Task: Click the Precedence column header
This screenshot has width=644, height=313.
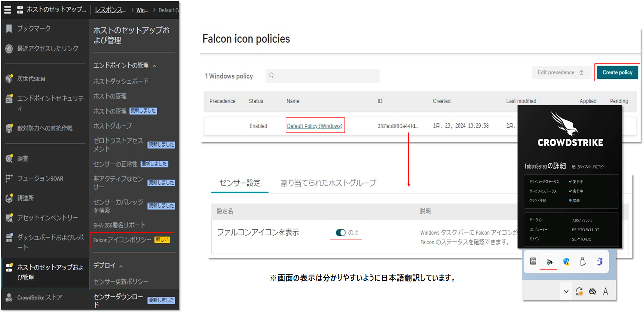Action: [222, 101]
